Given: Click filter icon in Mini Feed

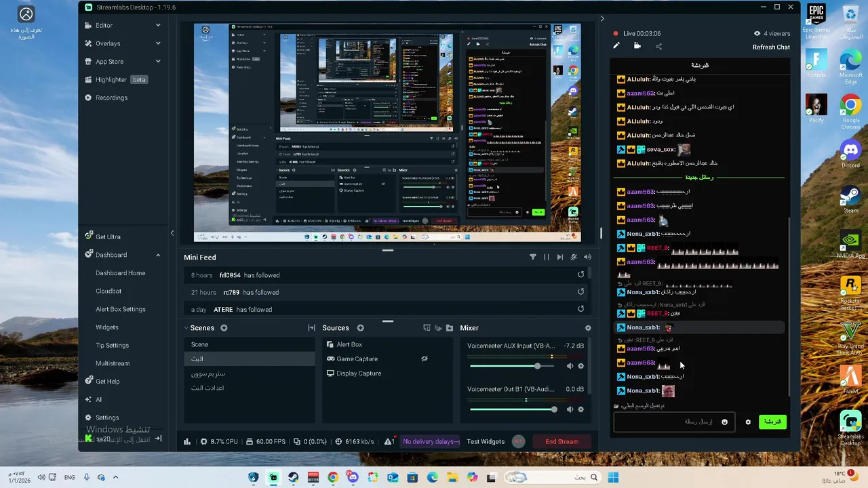Looking at the screenshot, I should [x=532, y=258].
